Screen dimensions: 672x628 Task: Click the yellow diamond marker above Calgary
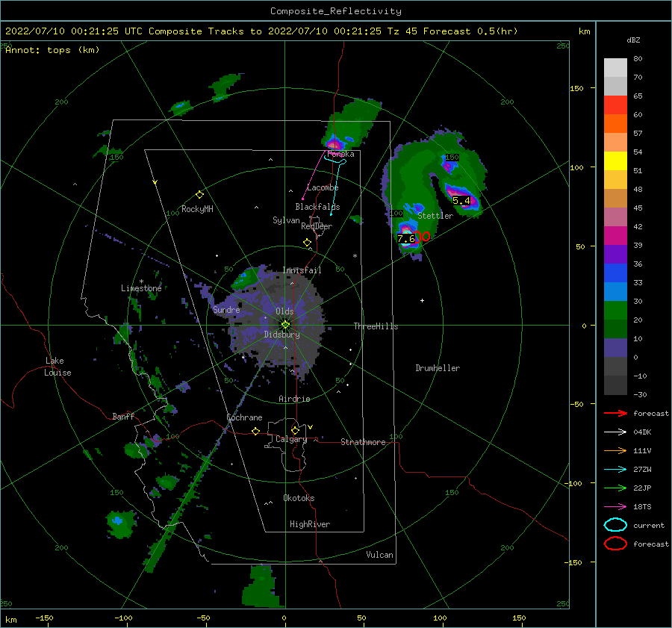[295, 430]
